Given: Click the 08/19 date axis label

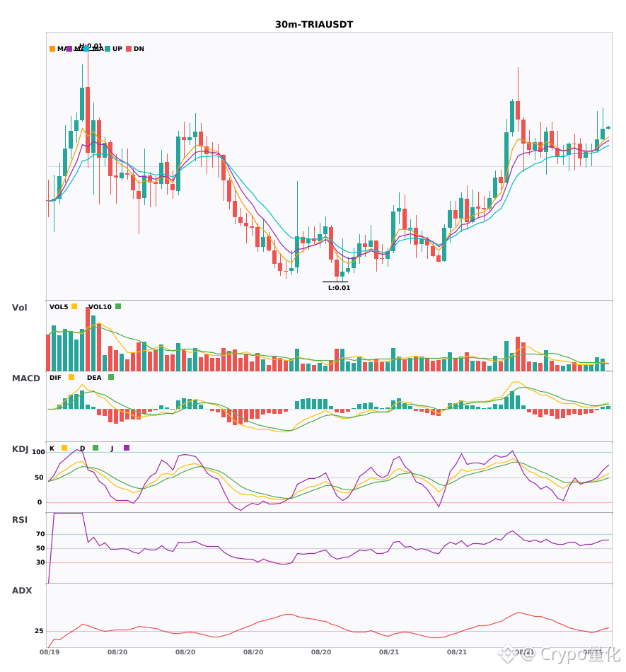Looking at the screenshot, I should click(50, 652).
